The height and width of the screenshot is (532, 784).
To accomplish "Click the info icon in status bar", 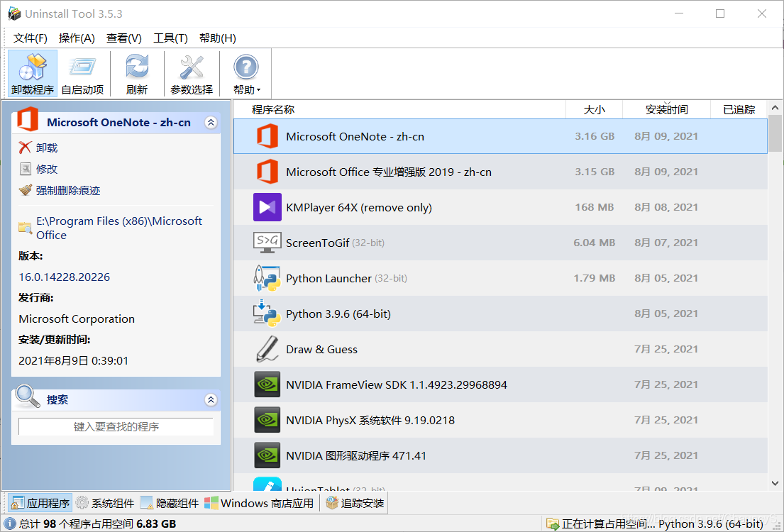I will coord(9,523).
